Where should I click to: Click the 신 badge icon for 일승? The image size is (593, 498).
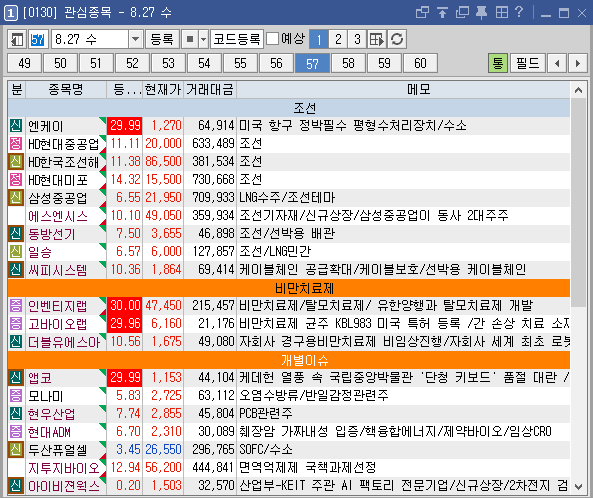(16, 251)
